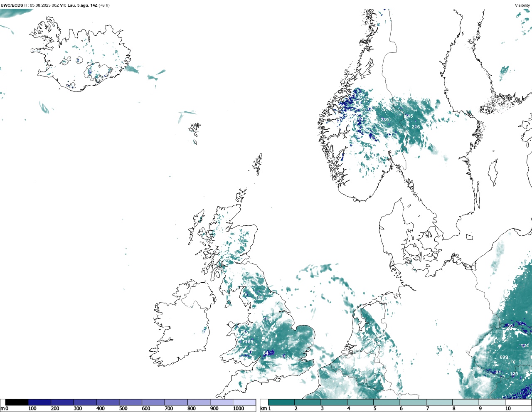The image size is (532, 412).
Task: Click the '145' visibility value on the map
Action: (409, 116)
